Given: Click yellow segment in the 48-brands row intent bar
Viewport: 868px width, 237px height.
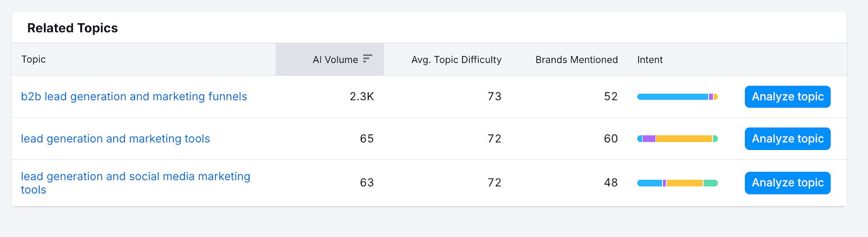Looking at the screenshot, I should click(x=685, y=183).
